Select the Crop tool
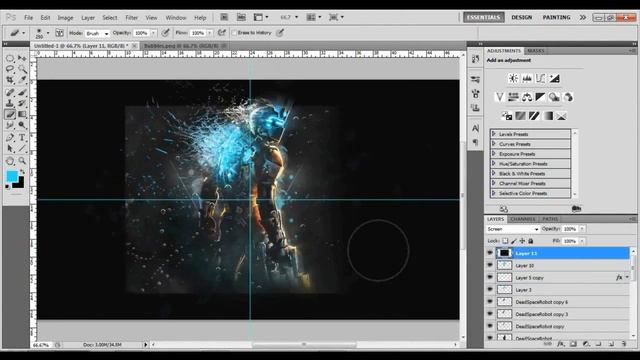This screenshot has width=640, height=360. 10,80
